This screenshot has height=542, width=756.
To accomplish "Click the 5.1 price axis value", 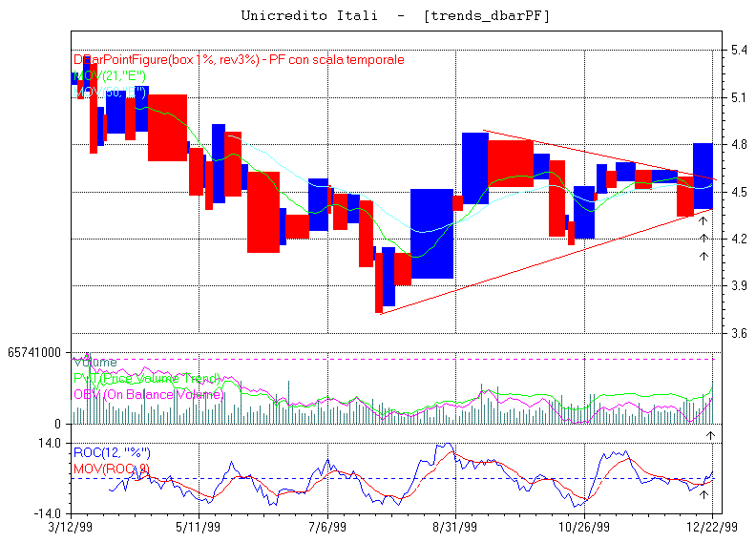I will point(739,97).
